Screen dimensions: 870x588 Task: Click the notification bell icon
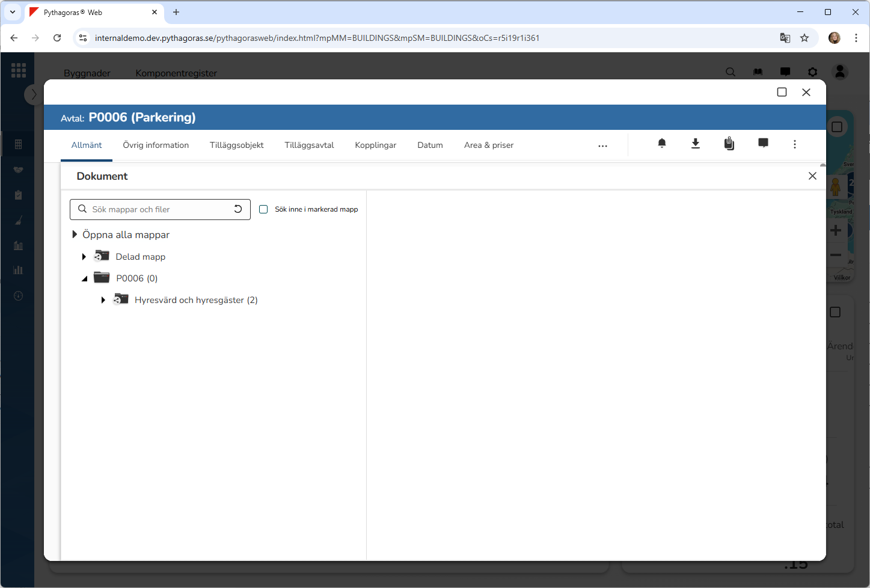(x=661, y=144)
